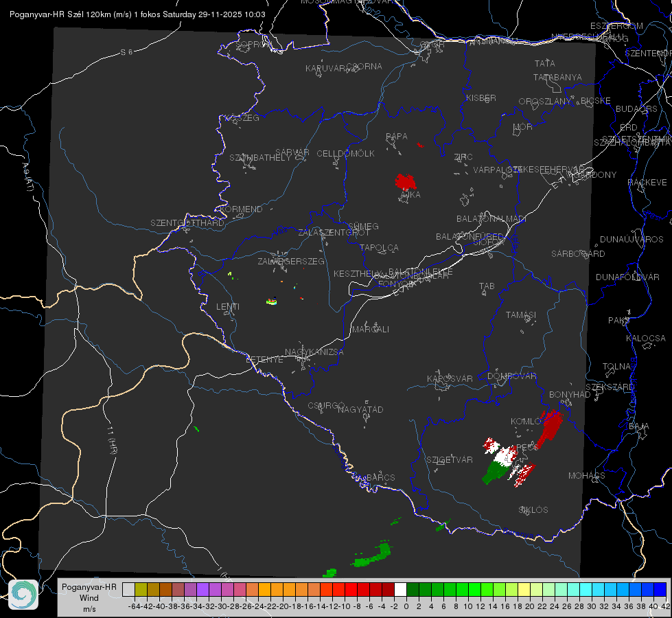Click the TAMÁSI city label

[x=521, y=314]
